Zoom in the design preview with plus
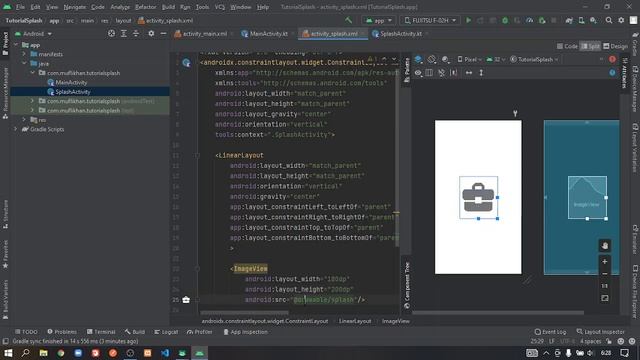The width and height of the screenshot is (640, 360). tap(605, 261)
